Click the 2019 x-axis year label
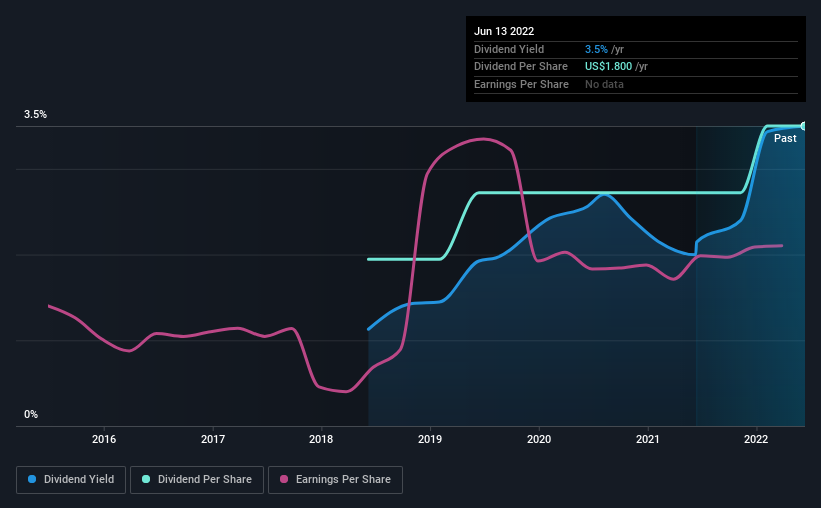821x508 pixels. [x=430, y=439]
